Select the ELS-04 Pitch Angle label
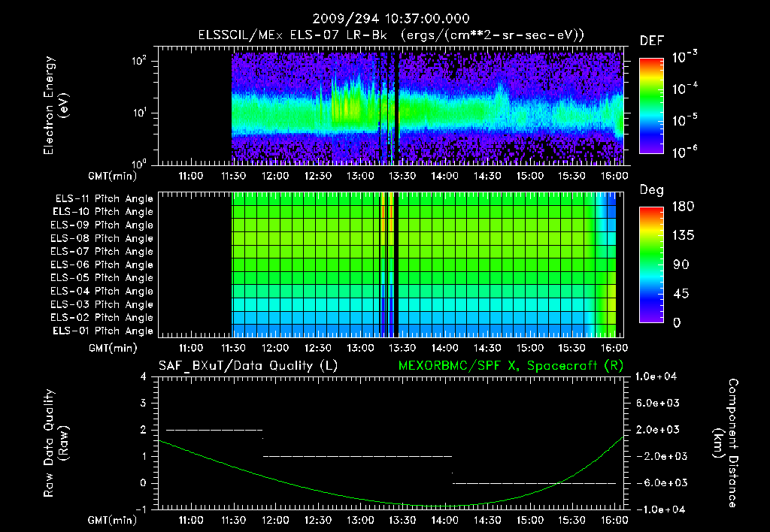This screenshot has height=532, width=770. pyautogui.click(x=102, y=291)
